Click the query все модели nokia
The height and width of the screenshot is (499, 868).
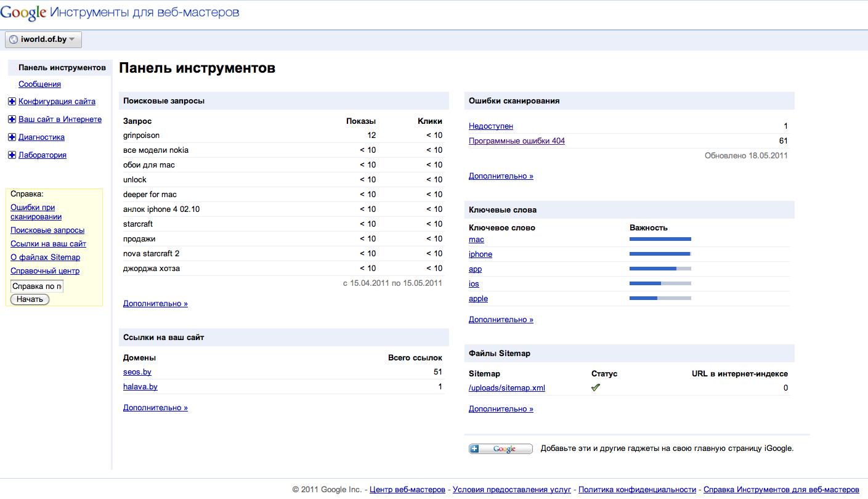tap(156, 150)
